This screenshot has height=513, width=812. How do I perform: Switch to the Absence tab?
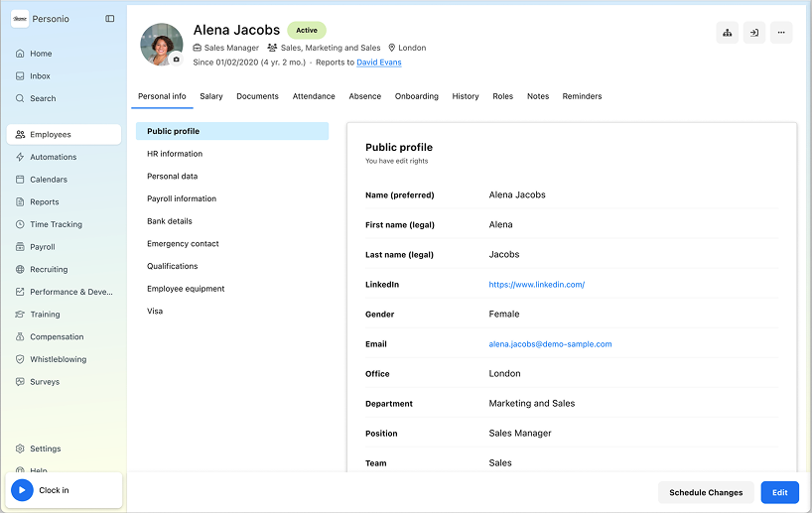(365, 96)
